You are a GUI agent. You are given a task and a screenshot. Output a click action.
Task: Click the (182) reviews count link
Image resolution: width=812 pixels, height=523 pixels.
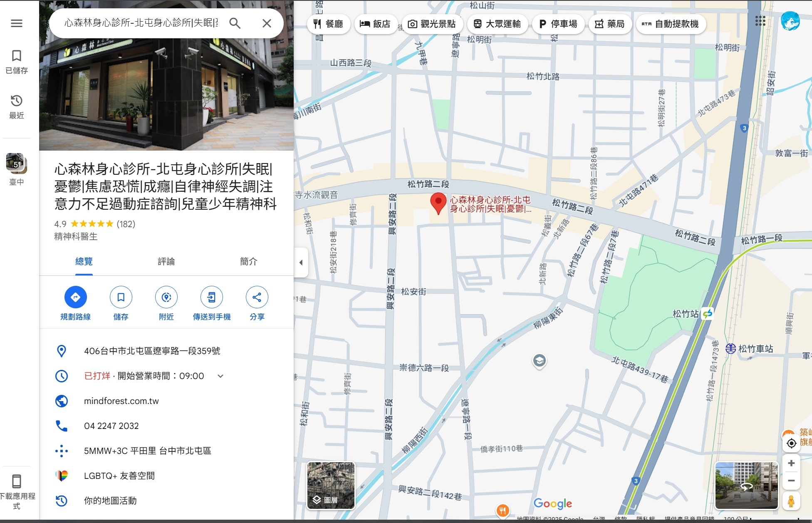point(126,224)
